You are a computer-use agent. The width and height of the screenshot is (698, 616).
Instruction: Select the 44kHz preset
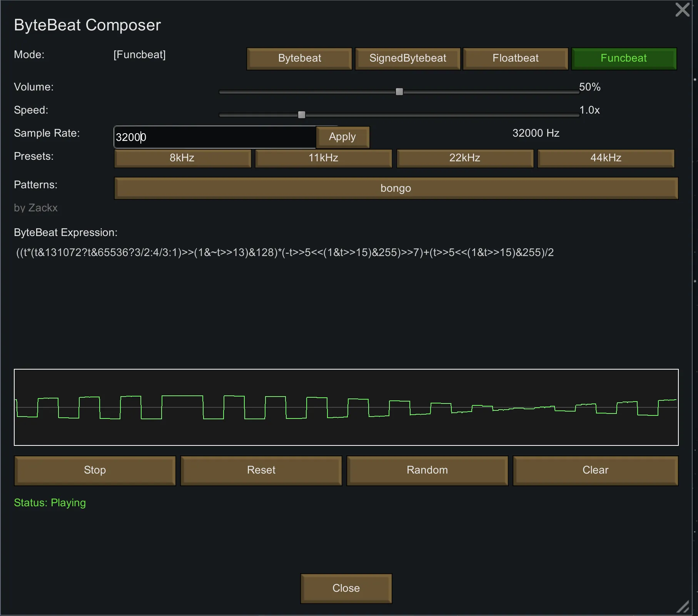click(606, 158)
